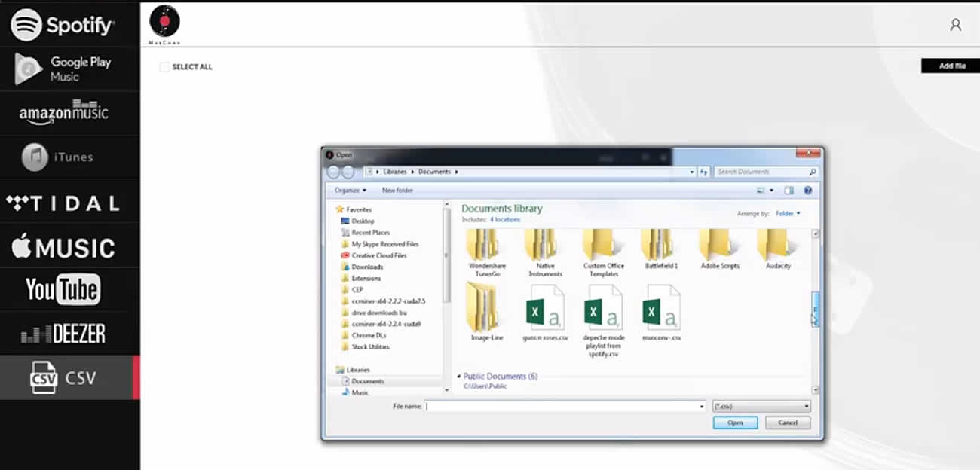This screenshot has height=470, width=980.
Task: Click the Cancel button
Action: pos(788,423)
